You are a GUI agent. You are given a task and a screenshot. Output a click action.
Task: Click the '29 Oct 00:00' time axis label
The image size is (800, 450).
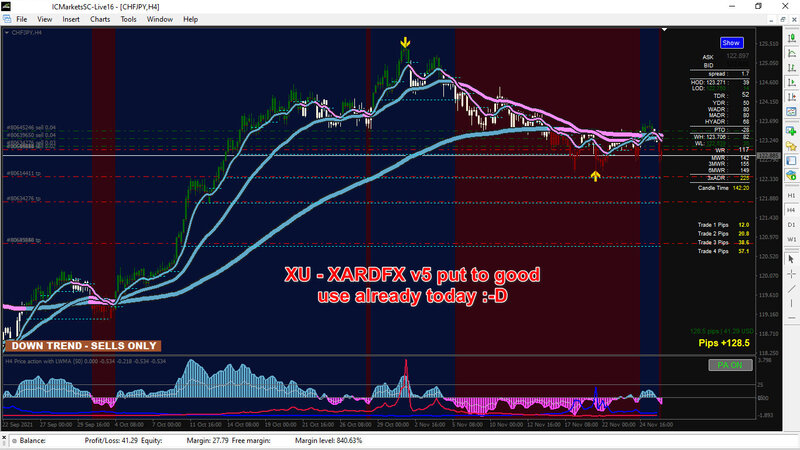click(393, 424)
